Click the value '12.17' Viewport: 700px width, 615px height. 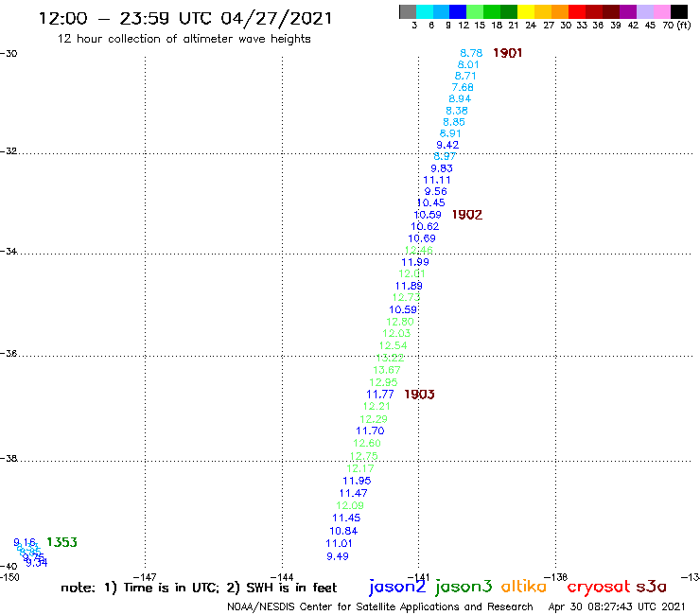click(360, 468)
